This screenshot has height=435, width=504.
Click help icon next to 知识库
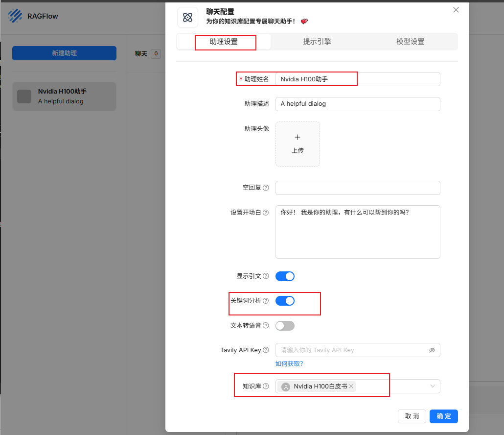[266, 386]
